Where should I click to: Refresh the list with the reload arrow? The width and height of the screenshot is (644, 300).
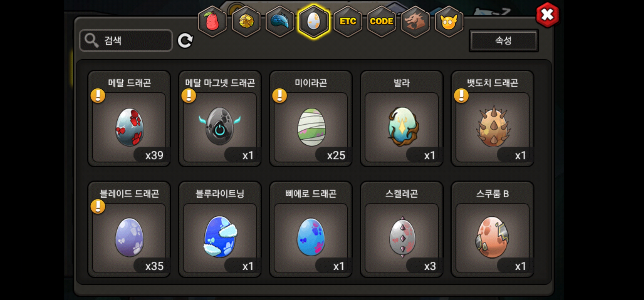coord(185,40)
